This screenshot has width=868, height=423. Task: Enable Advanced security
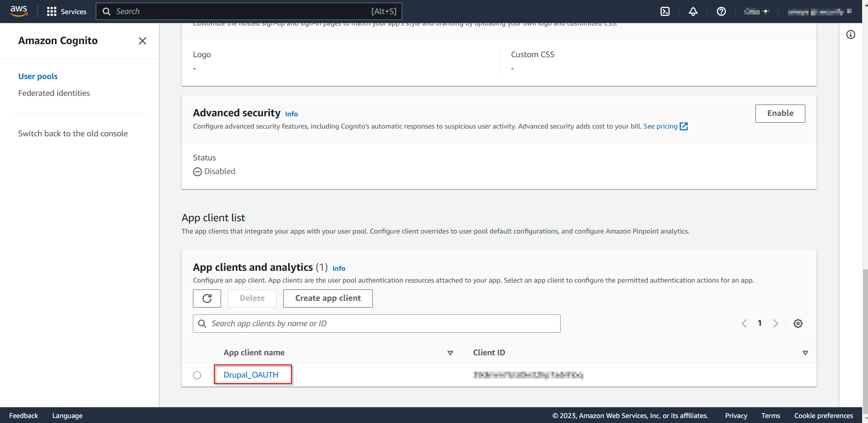click(x=780, y=114)
